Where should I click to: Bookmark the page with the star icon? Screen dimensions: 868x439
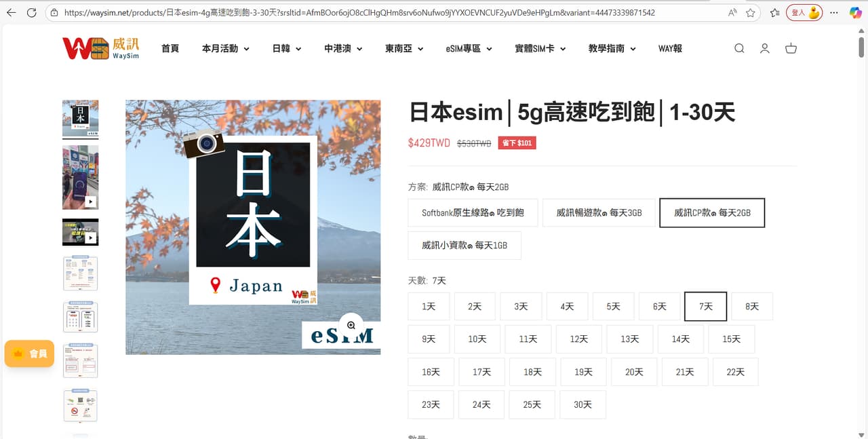pyautogui.click(x=751, y=12)
